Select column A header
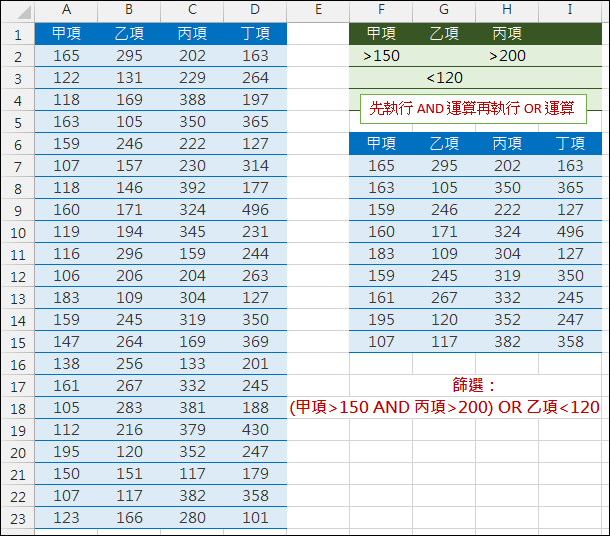 pos(66,10)
